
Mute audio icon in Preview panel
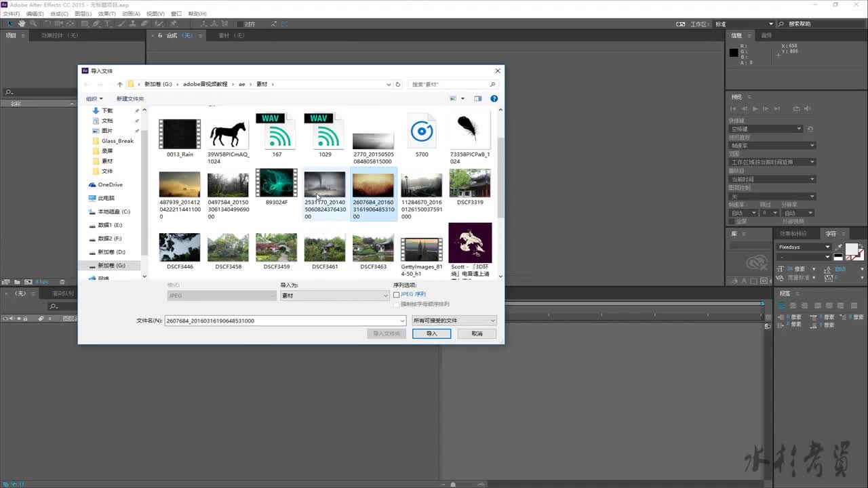[x=808, y=108]
